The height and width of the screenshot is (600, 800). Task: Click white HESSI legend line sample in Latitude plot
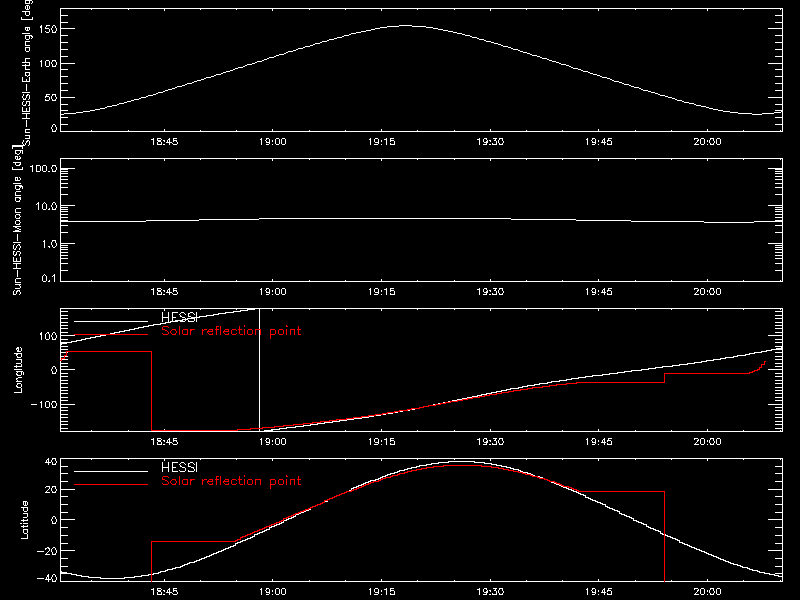click(111, 471)
